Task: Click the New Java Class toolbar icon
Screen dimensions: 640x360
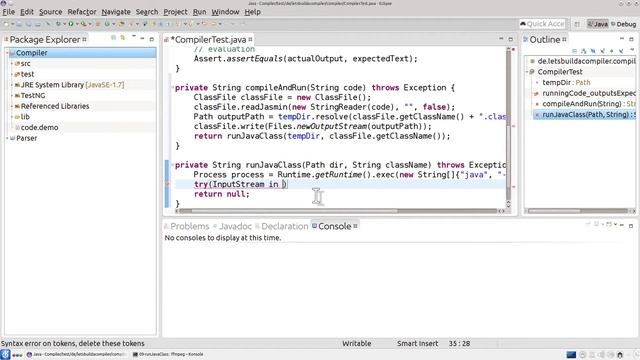Action: click(x=107, y=24)
